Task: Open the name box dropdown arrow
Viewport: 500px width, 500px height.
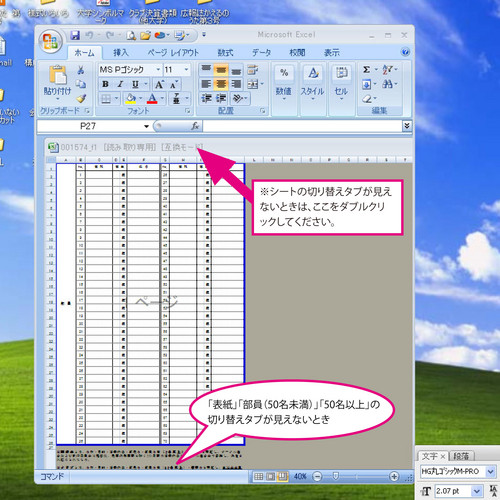Action: tap(146, 126)
